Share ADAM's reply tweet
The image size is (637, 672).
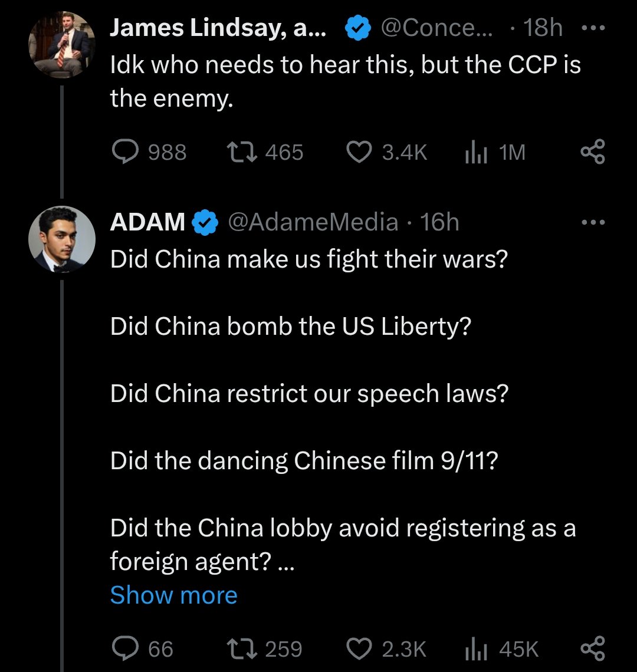point(592,648)
